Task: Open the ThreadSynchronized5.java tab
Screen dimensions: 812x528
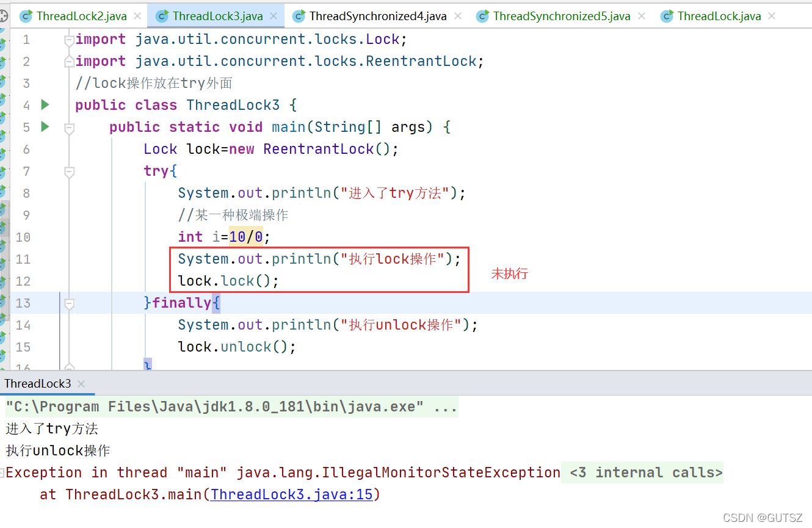Action: [x=561, y=16]
